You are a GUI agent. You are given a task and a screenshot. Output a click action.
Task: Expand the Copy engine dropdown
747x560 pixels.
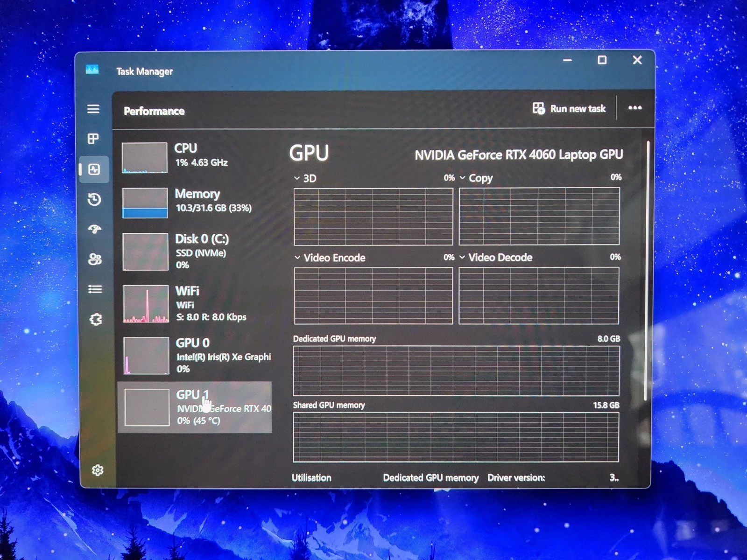[x=462, y=178]
